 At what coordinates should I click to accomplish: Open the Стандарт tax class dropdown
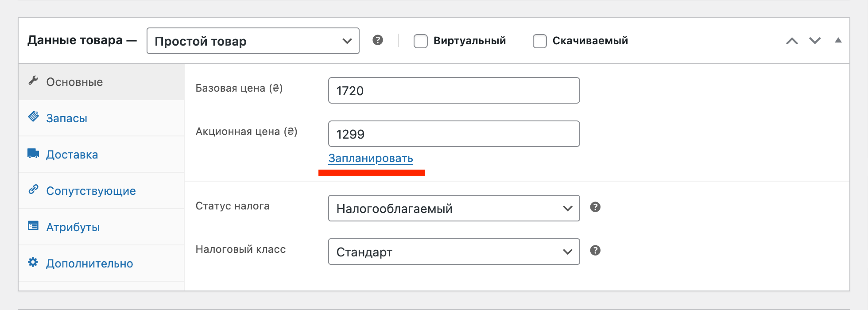(454, 252)
